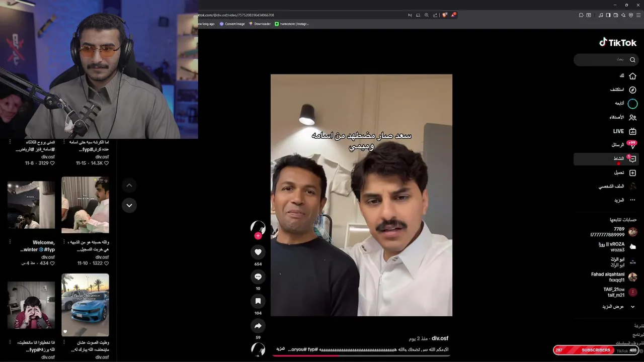Viewport: 644px width, 362px height.
Task: Go to next video with down arrow
Action: (x=129, y=205)
